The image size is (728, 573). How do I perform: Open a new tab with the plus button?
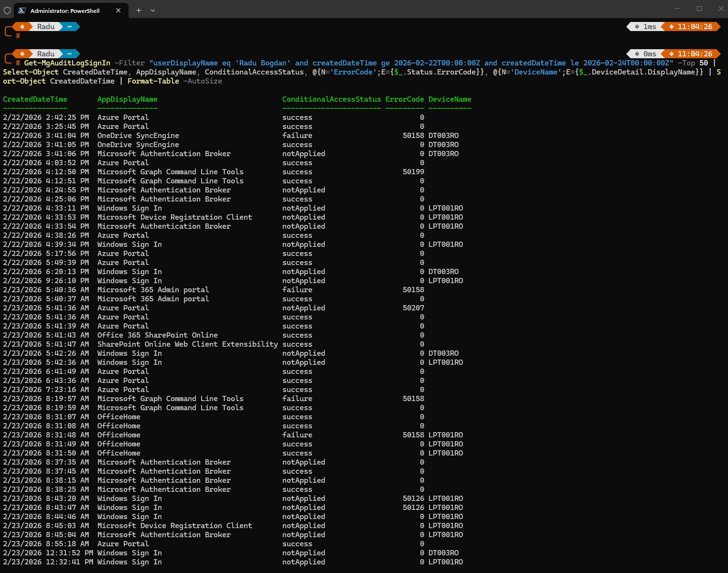tap(139, 11)
